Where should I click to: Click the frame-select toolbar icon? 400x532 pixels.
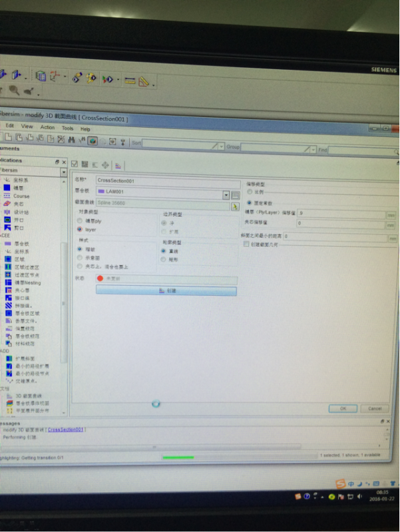(x=112, y=142)
